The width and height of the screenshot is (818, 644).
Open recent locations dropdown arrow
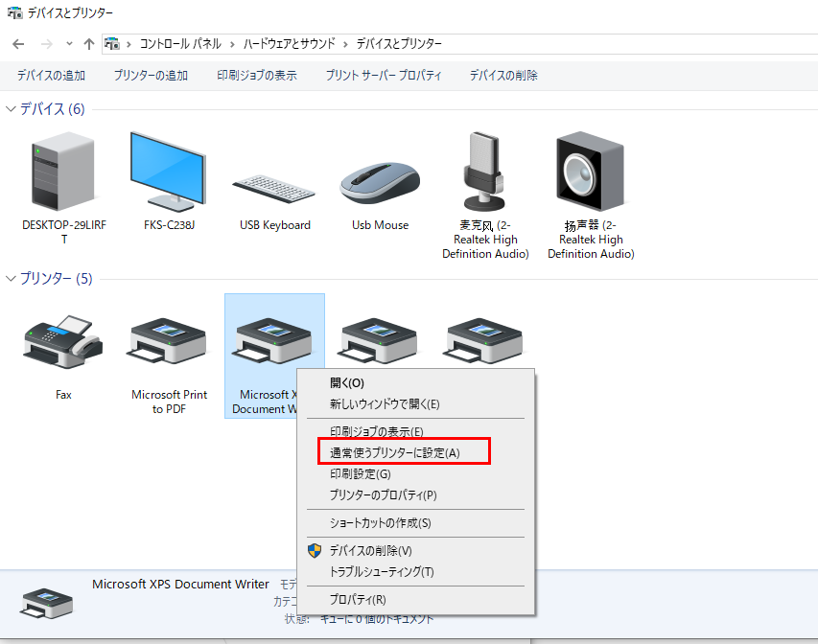[69, 44]
